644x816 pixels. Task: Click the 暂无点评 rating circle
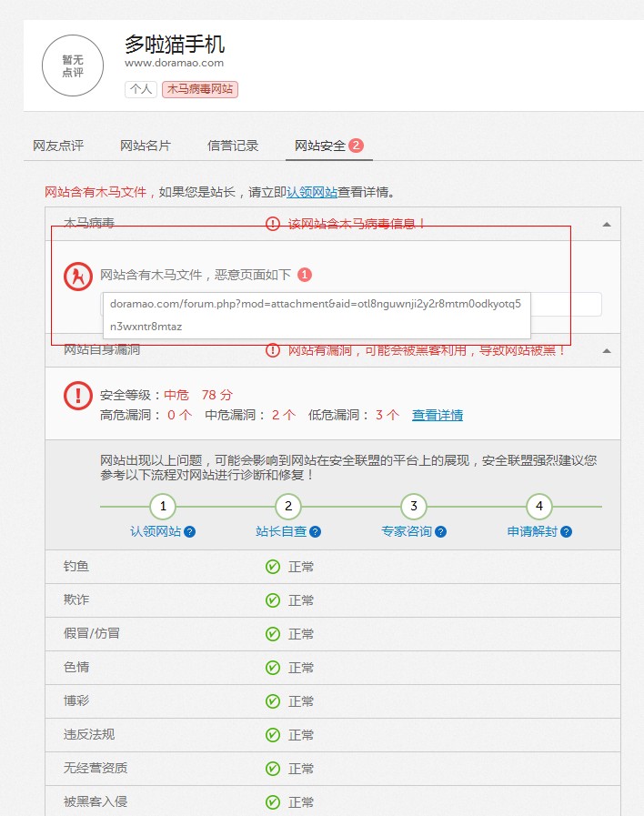73,66
